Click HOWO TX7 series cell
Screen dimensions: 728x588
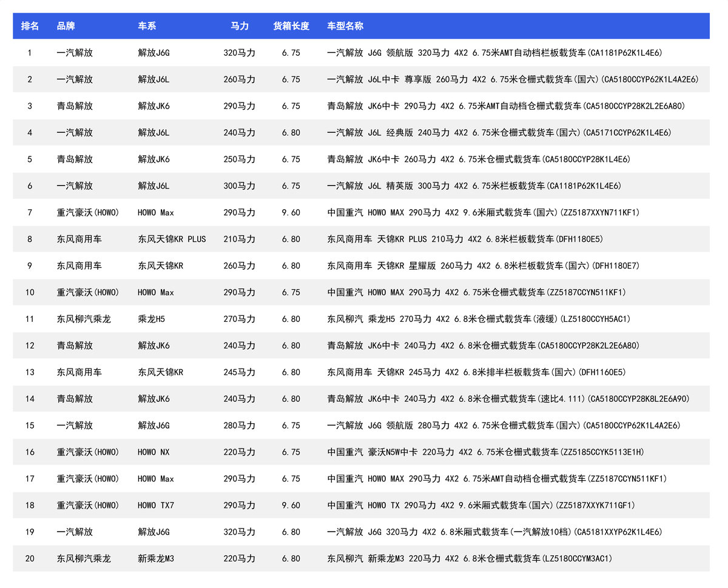[x=156, y=506]
